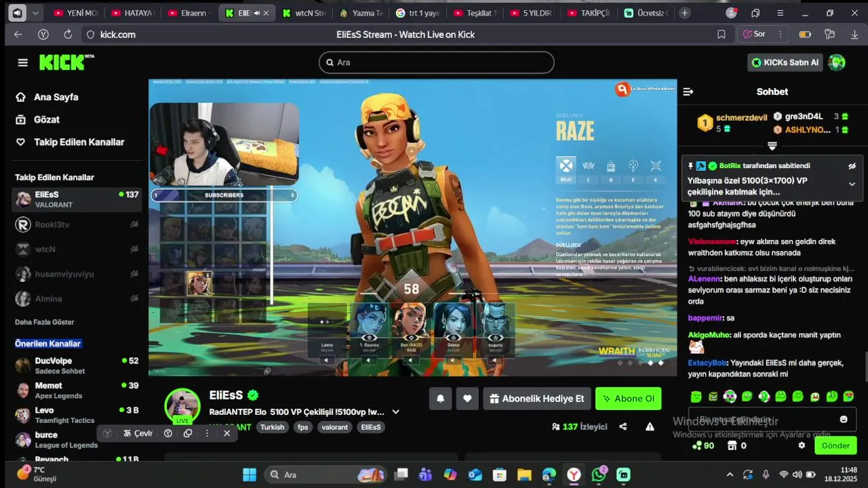Open a new browser tab
The image size is (868, 488).
685,13
